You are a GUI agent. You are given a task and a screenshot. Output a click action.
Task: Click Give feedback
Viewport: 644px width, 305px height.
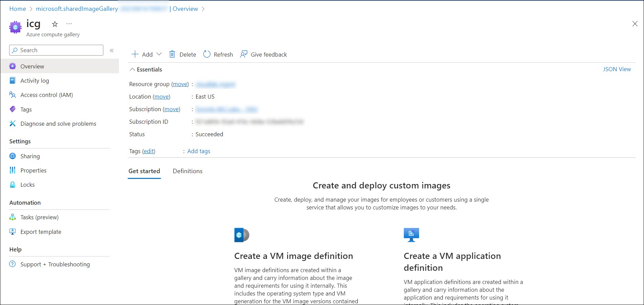[x=263, y=54]
